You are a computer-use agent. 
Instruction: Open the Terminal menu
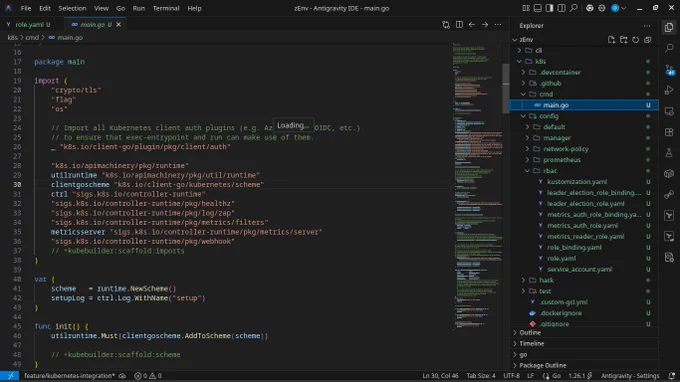(166, 8)
